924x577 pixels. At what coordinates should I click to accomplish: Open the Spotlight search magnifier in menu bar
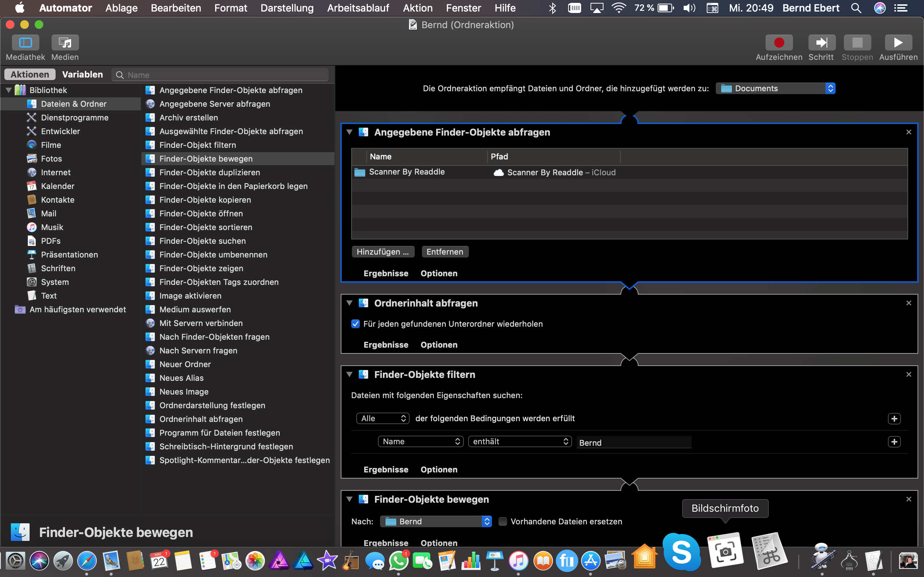coord(856,8)
